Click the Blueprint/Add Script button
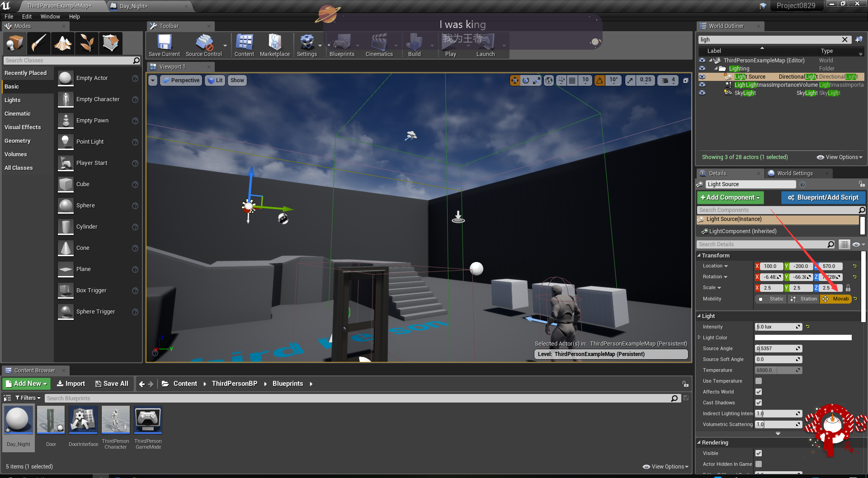 (x=823, y=197)
